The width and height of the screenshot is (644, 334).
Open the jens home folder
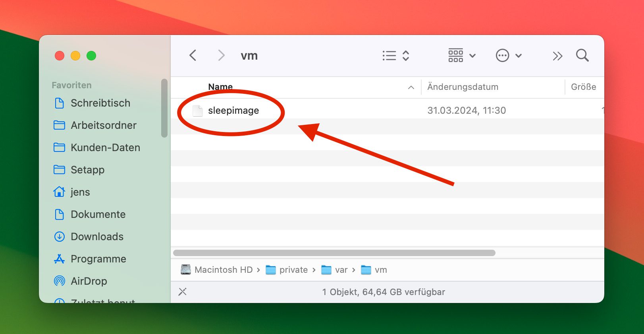80,192
